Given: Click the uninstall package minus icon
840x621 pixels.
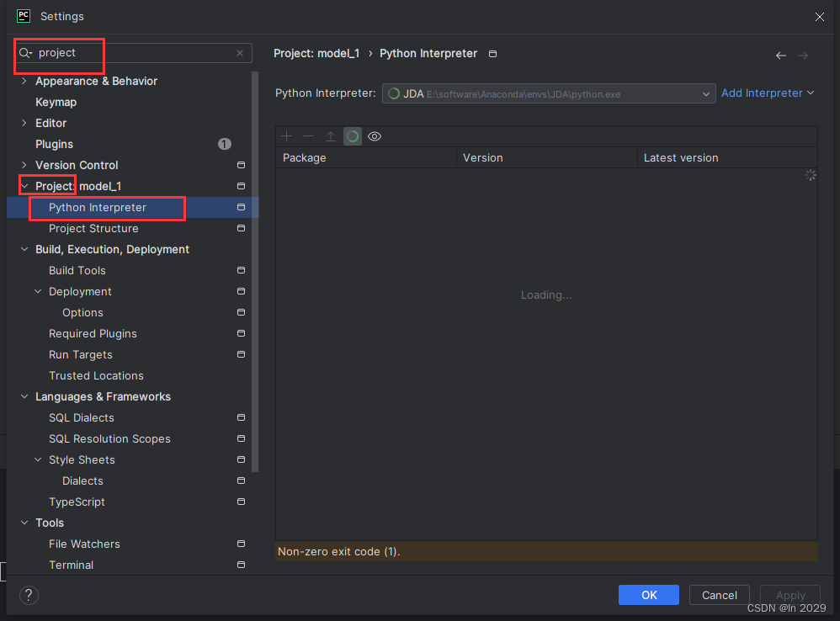Looking at the screenshot, I should click(309, 136).
